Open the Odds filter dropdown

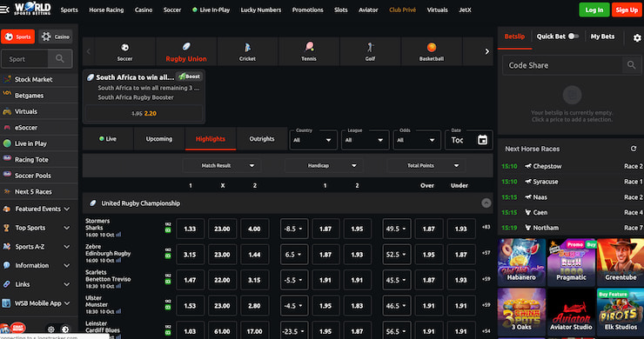click(x=417, y=140)
